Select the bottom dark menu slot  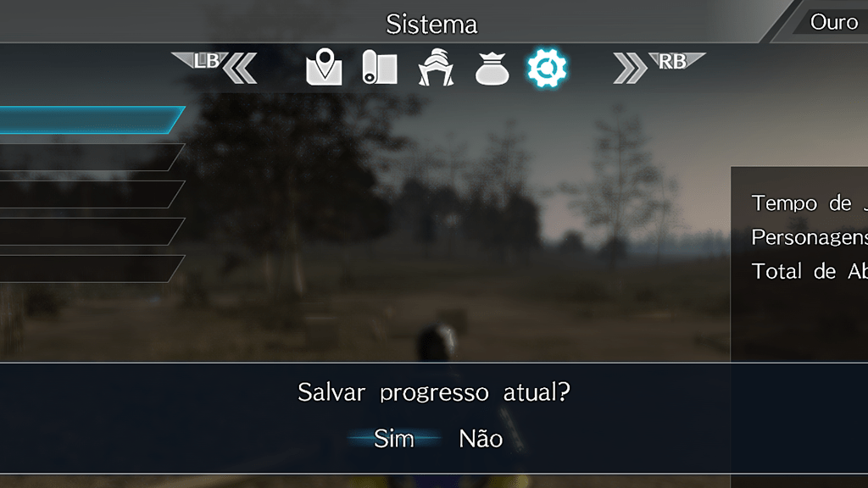(x=92, y=269)
